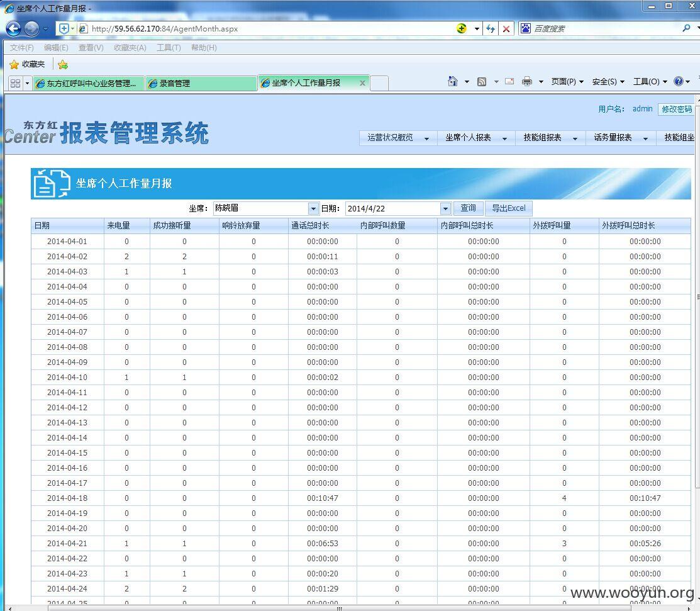Click the add to favorites bar icon
This screenshot has width=700, height=611.
click(63, 65)
